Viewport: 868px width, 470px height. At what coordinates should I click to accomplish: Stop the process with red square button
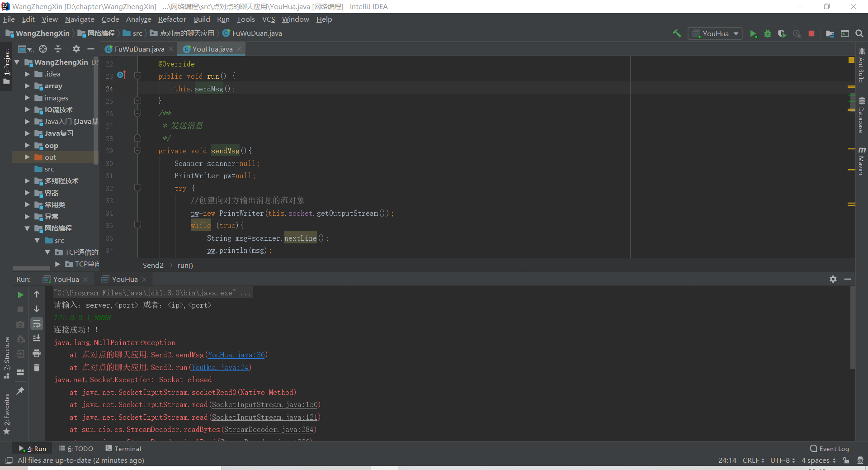click(x=811, y=33)
